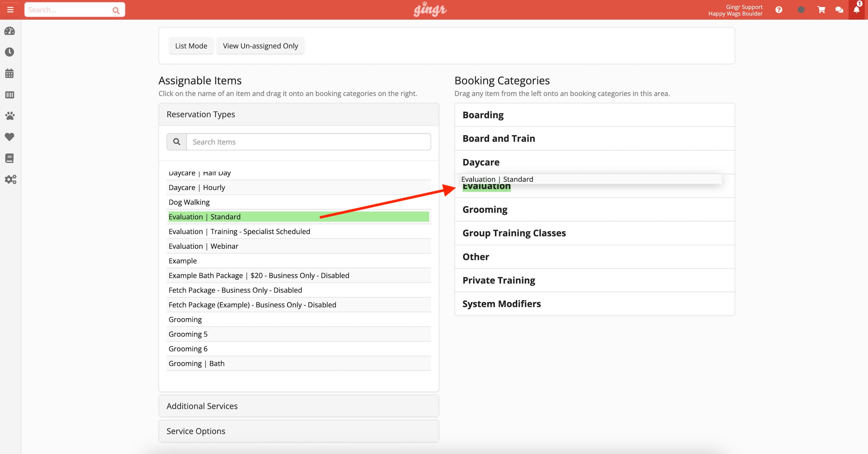Collapse the Reservation Types panel
Viewport: 868px width, 454px height.
[298, 114]
